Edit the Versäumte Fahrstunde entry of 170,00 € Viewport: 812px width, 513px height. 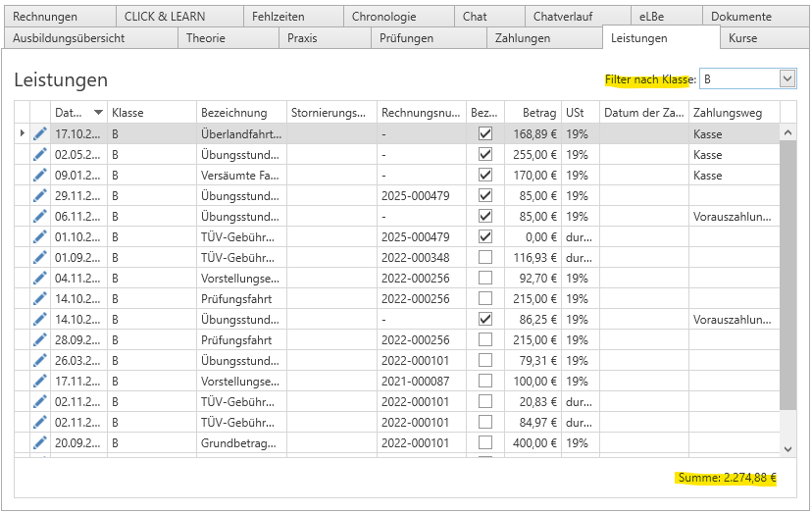(40, 176)
